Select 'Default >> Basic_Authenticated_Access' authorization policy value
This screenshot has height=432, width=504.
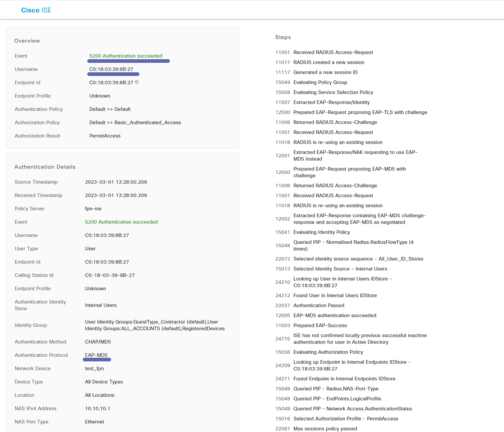[x=135, y=122]
